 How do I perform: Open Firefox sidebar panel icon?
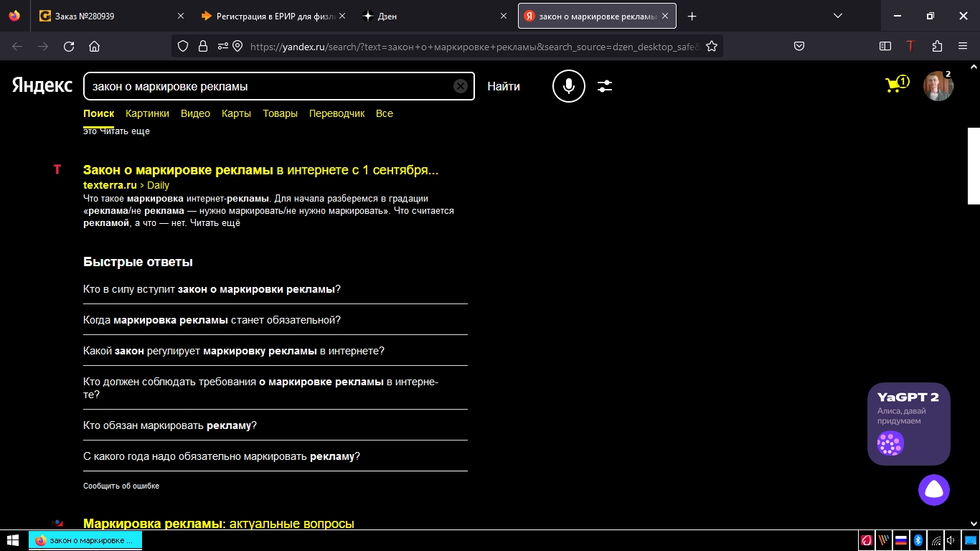[x=885, y=46]
